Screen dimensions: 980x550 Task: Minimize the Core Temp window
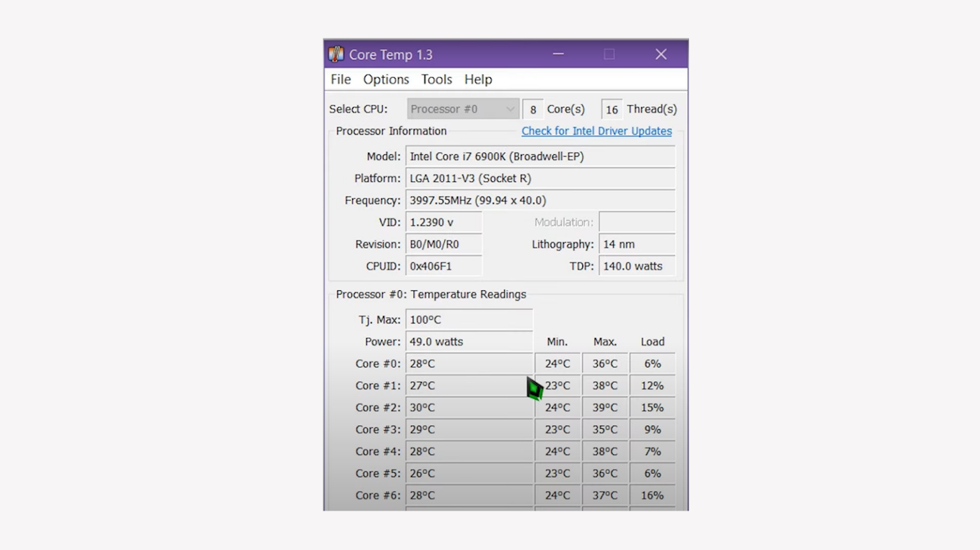[x=558, y=54]
